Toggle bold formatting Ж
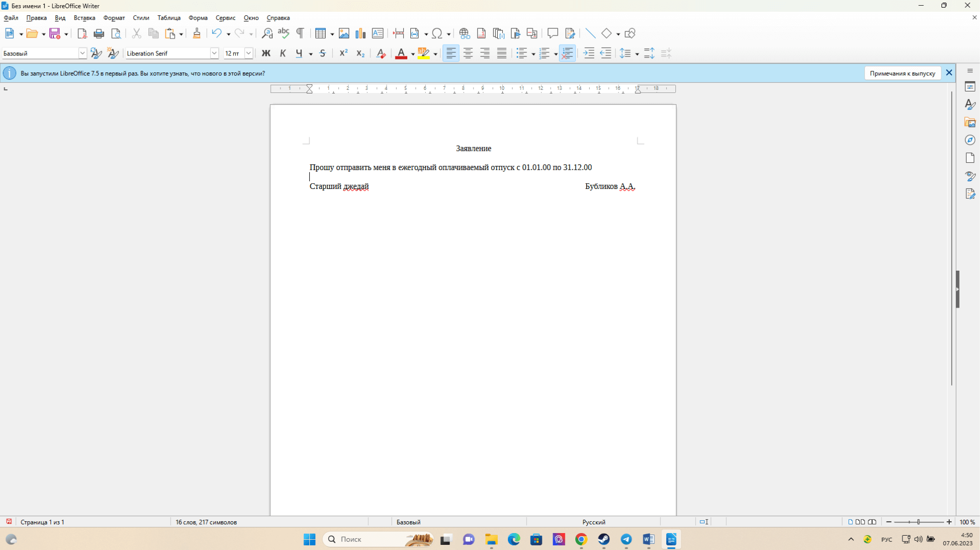The height and width of the screenshot is (550, 980). pos(266,53)
